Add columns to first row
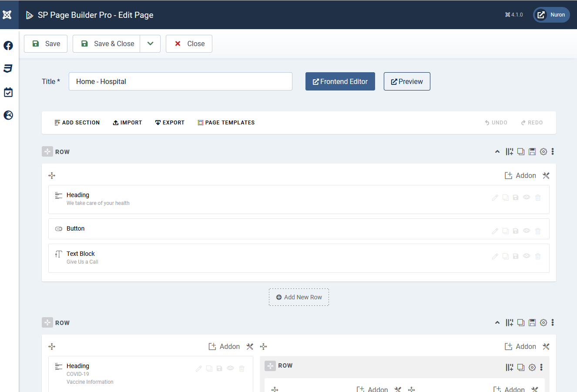This screenshot has height=392, width=577. point(509,152)
